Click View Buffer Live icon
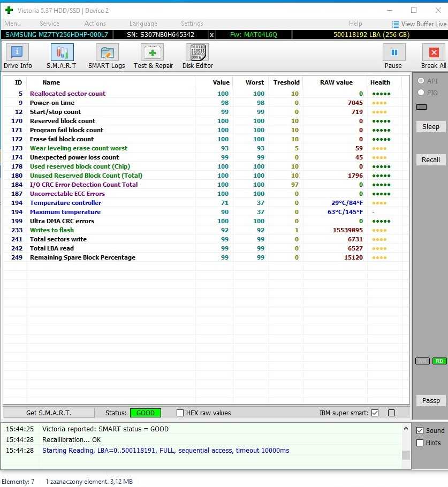 tap(396, 24)
